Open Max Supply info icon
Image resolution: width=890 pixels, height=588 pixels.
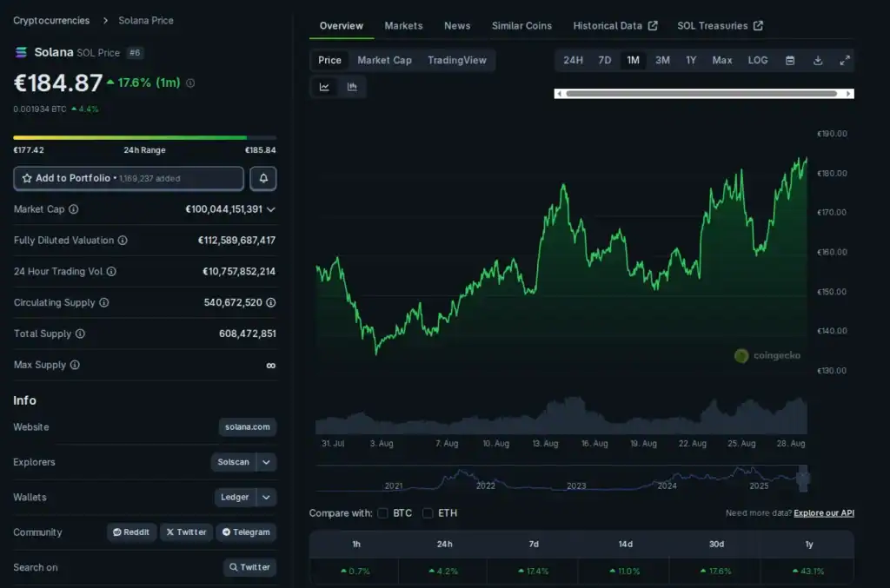pyautogui.click(x=75, y=365)
